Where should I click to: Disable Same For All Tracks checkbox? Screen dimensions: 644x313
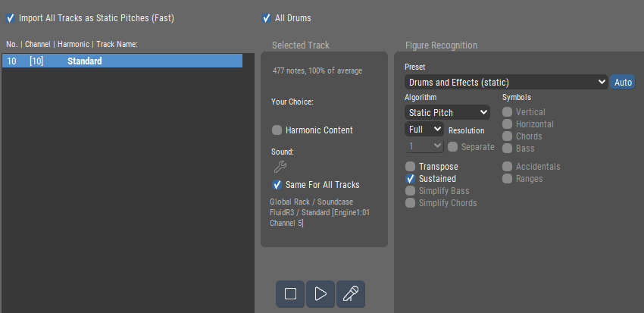[277, 185]
